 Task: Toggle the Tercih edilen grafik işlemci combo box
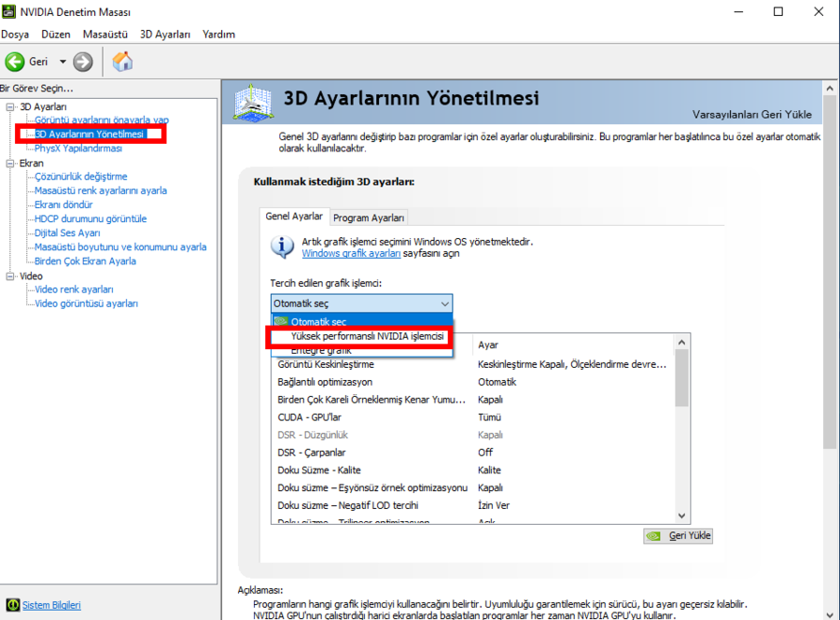361,303
